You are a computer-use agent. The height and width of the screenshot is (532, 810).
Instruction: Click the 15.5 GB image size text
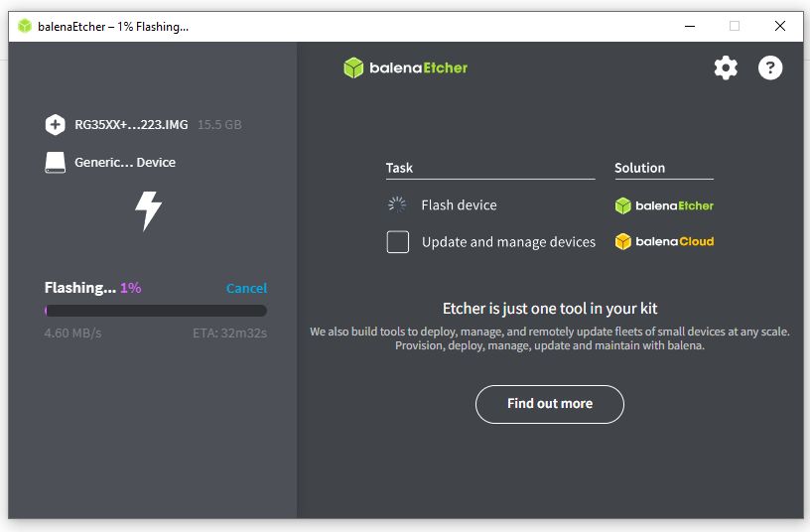click(219, 124)
